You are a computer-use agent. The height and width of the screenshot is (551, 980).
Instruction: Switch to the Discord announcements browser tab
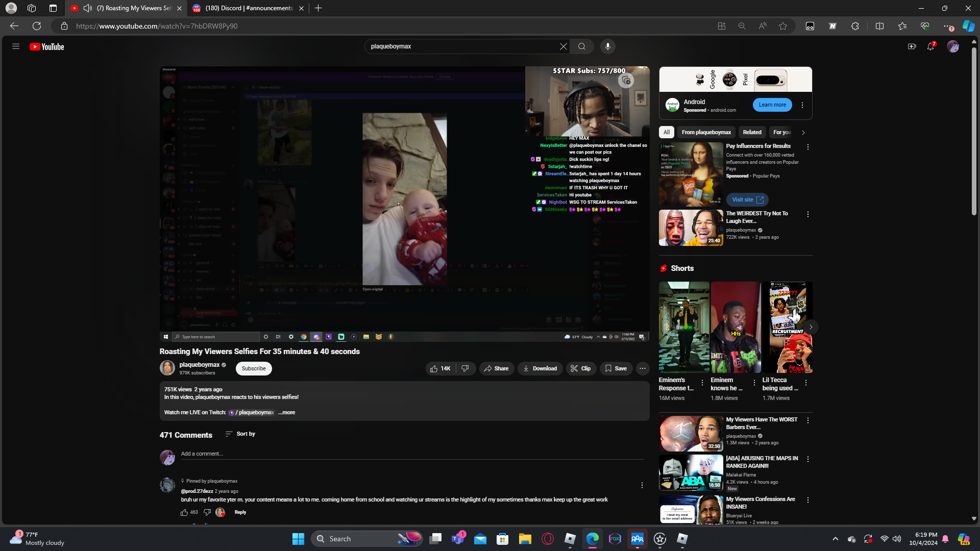click(x=248, y=8)
